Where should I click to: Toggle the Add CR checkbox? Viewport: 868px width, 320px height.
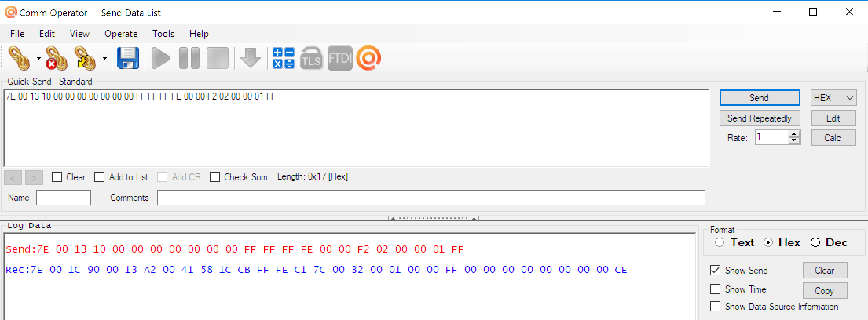pos(162,177)
